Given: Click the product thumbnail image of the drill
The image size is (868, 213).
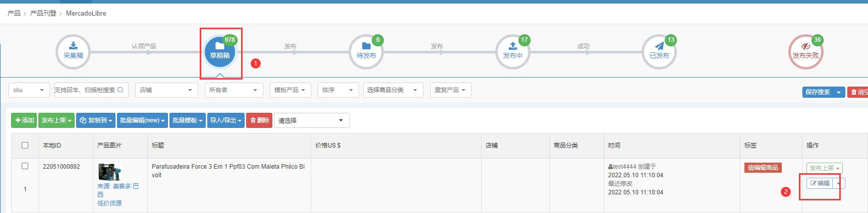Looking at the screenshot, I should tap(109, 172).
